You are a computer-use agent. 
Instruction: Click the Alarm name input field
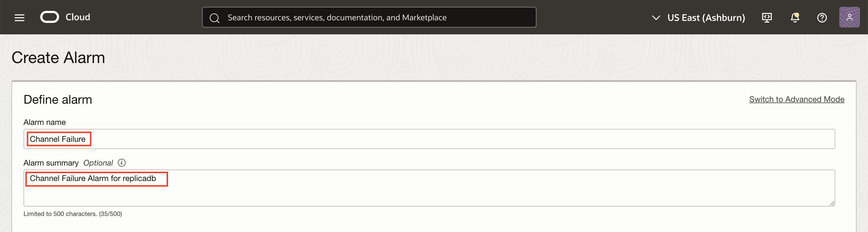point(438,139)
